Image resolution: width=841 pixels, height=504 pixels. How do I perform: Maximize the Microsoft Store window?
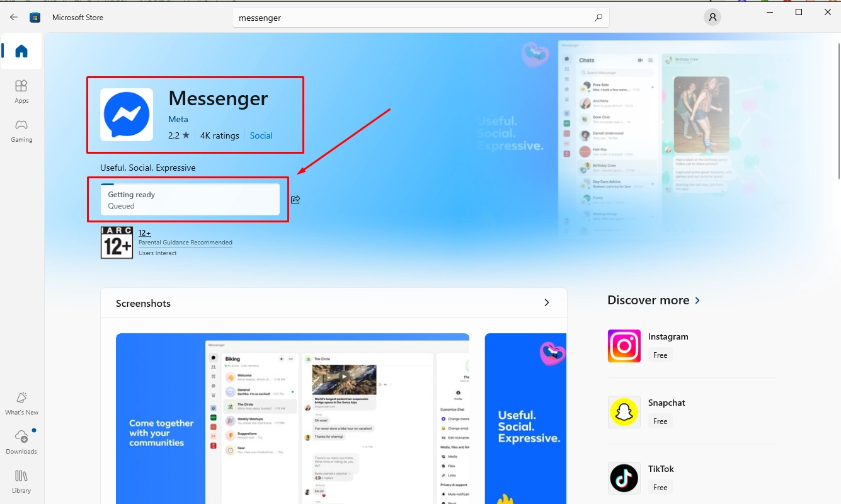point(799,12)
